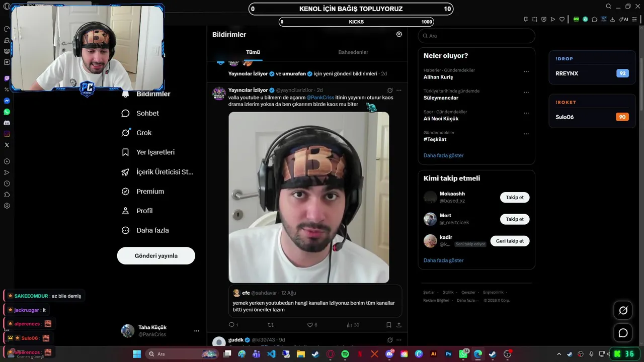Image resolution: width=644 pixels, height=362 pixels.
Task: Show more follow suggestions
Action: click(x=443, y=260)
